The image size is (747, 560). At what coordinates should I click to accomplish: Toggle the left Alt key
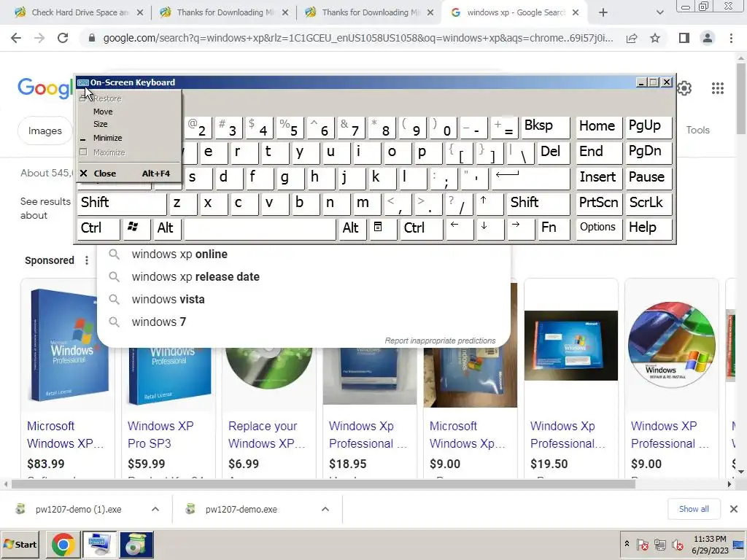[168, 228]
